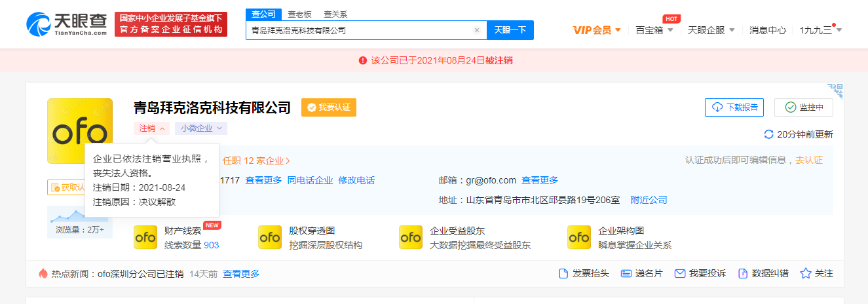
Task: Open 任职 12 家企业 link
Action: point(256,161)
